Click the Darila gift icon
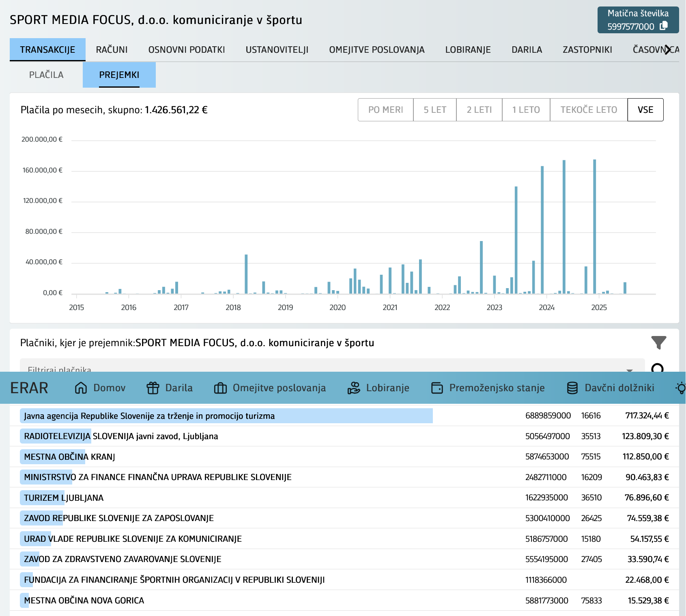The height and width of the screenshot is (616, 686). point(153,388)
